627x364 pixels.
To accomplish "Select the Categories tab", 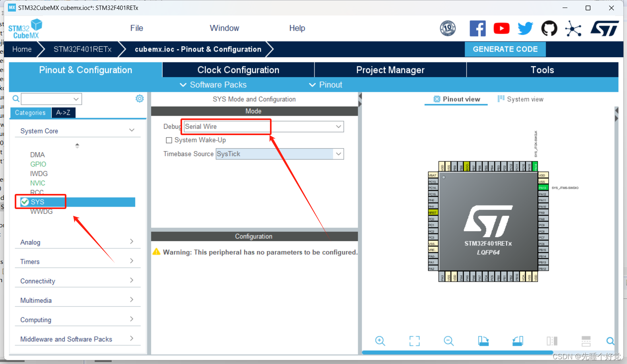I will click(x=30, y=113).
